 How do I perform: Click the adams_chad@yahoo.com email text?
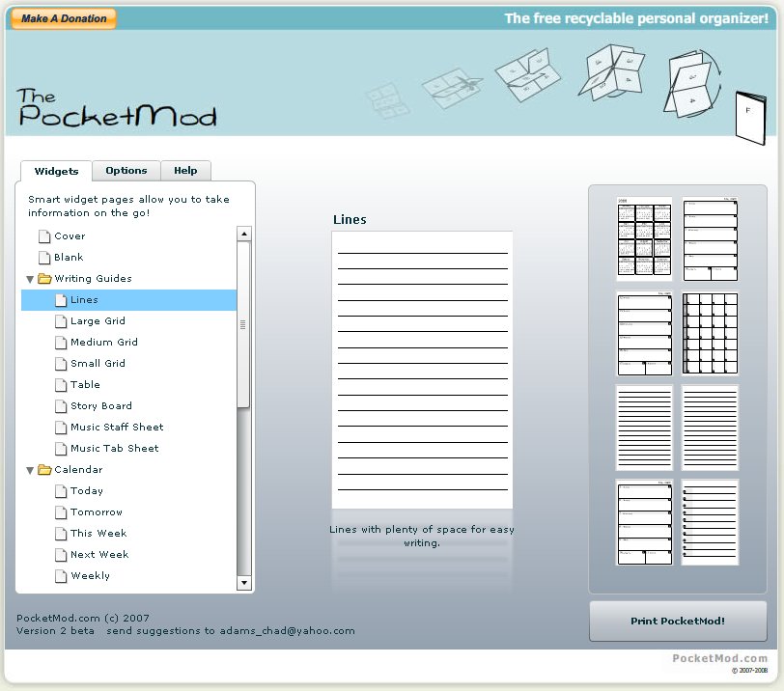click(288, 631)
